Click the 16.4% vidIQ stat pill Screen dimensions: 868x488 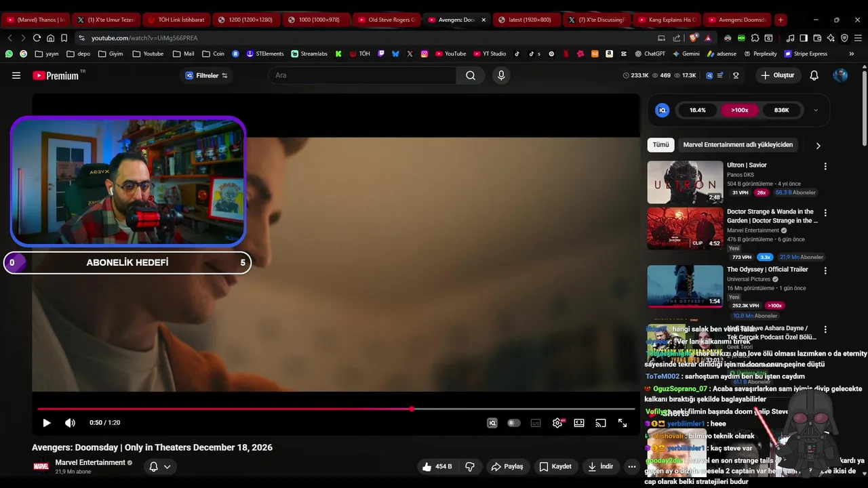coord(698,110)
